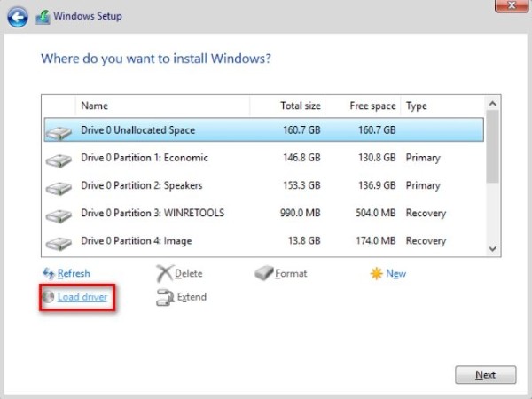Click the Extend partition icon
The width and height of the screenshot is (532, 399).
pyautogui.click(x=164, y=298)
